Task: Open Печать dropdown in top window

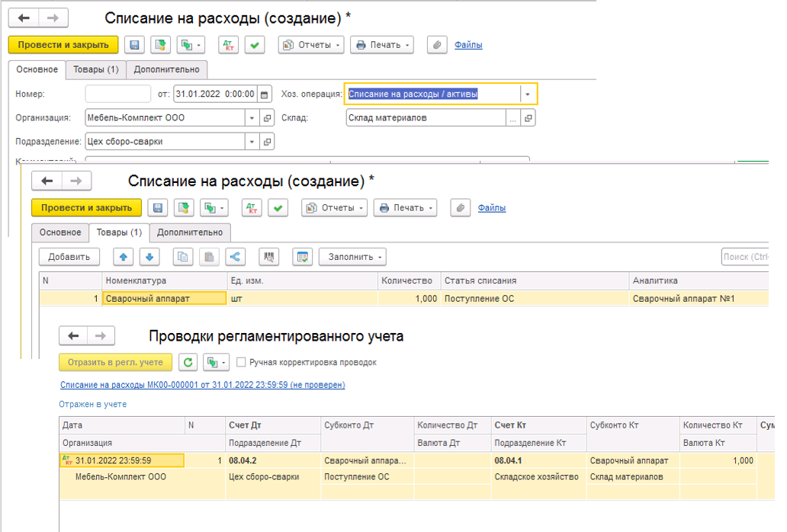Action: click(382, 45)
